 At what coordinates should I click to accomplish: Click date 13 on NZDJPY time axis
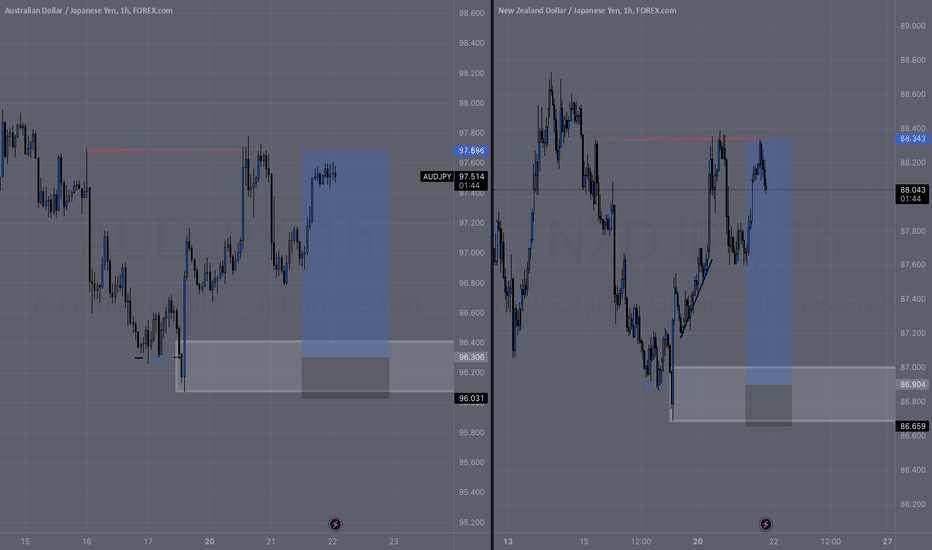[508, 542]
